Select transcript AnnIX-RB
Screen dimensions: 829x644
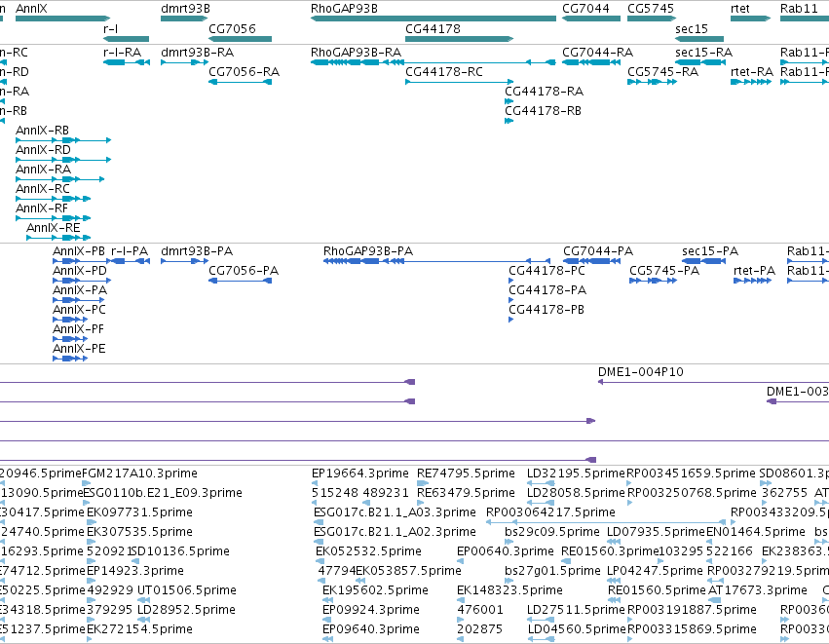pos(63,140)
